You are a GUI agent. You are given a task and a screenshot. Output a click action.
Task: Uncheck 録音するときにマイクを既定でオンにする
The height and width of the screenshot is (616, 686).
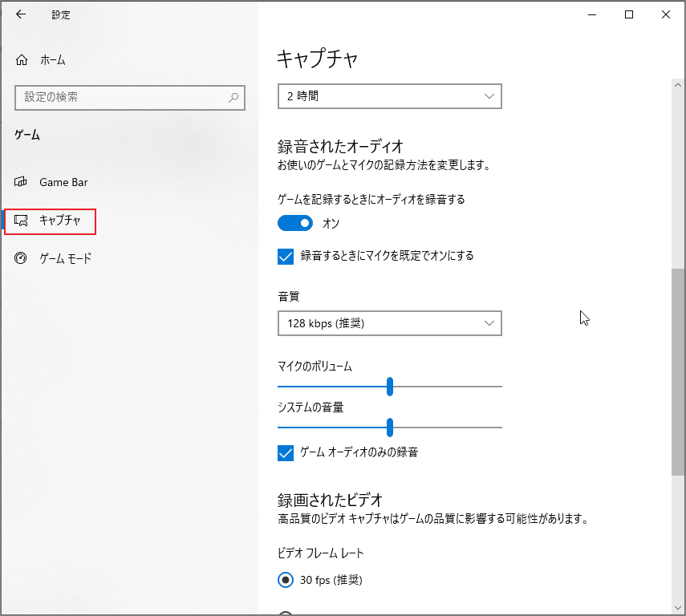286,255
